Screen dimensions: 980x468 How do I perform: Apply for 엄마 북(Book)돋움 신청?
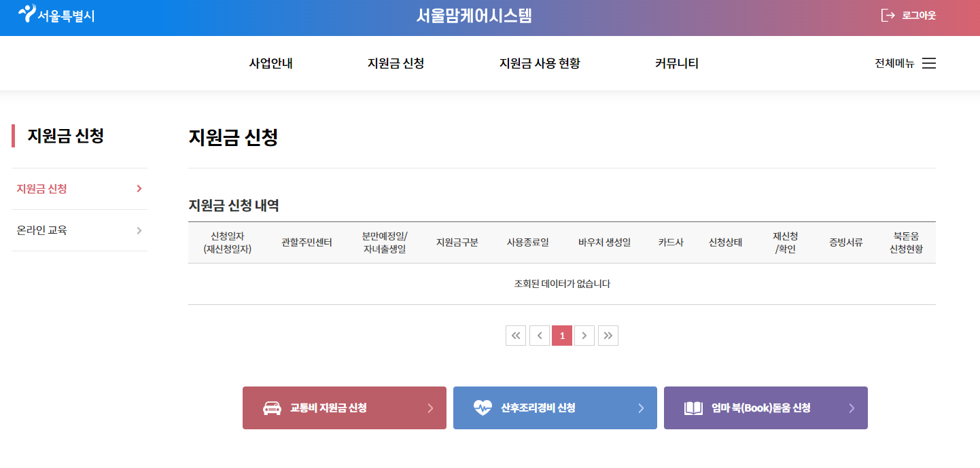tap(766, 408)
